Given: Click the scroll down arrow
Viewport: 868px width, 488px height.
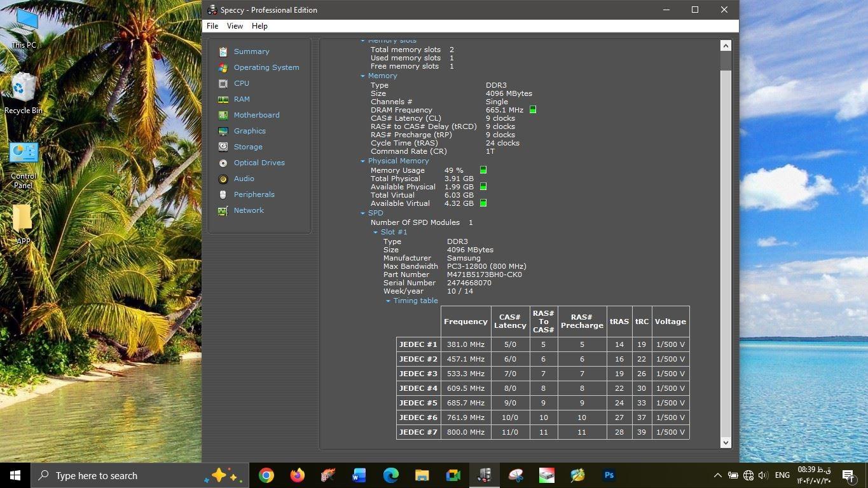Looking at the screenshot, I should [726, 443].
